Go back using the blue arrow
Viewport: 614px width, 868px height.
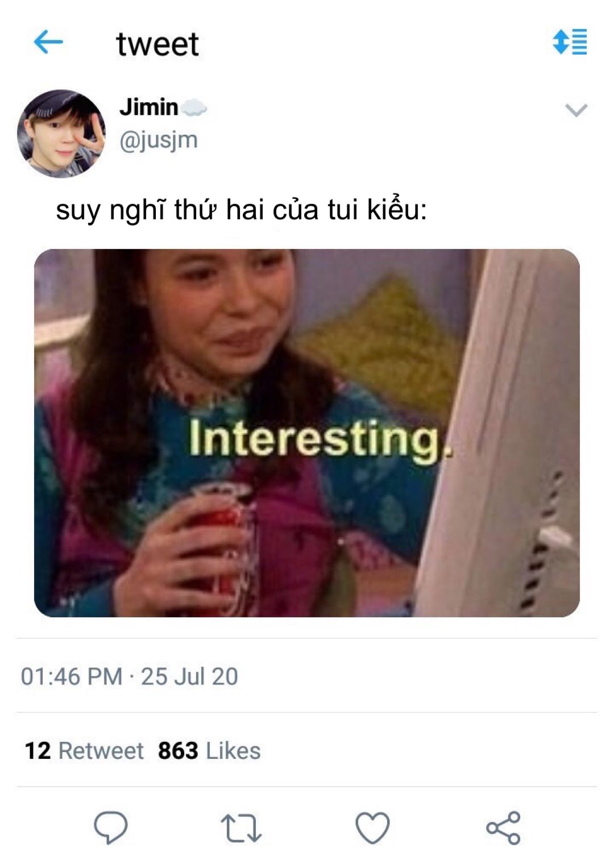pos(48,43)
